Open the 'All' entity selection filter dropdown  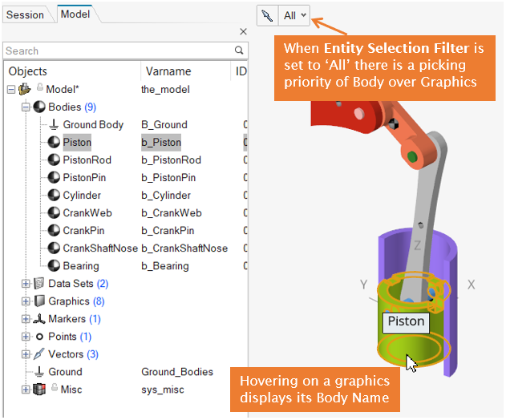click(294, 15)
